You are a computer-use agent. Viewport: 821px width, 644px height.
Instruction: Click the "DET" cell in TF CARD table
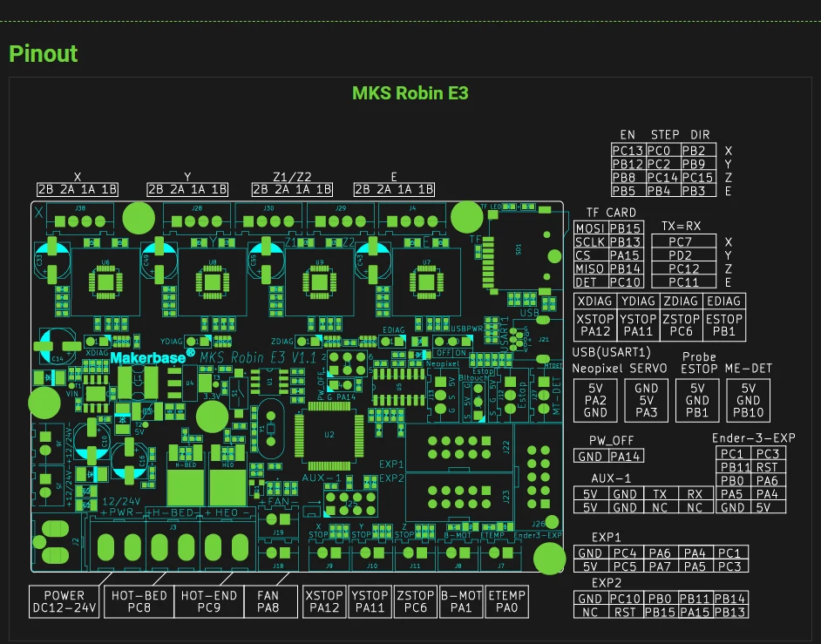point(591,282)
